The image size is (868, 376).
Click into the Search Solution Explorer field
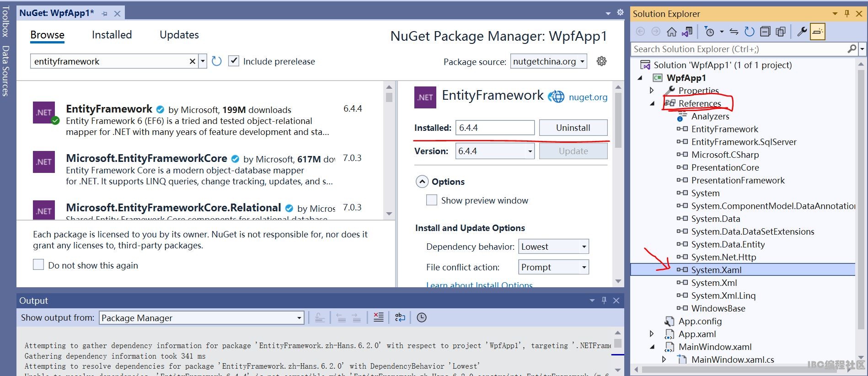pyautogui.click(x=739, y=49)
